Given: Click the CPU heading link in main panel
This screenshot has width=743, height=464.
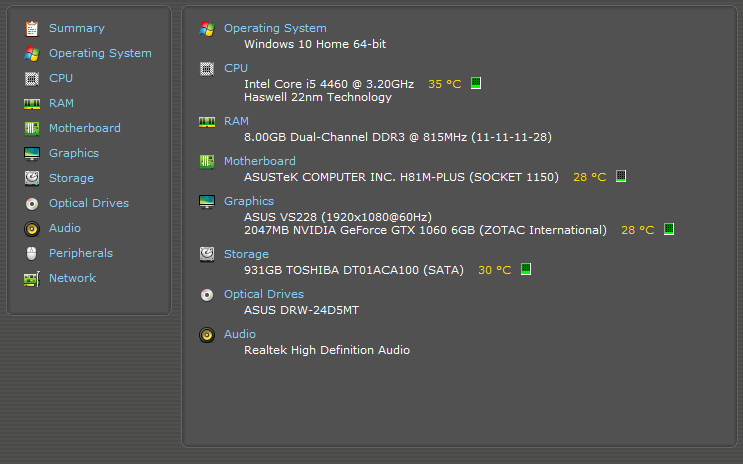Looking at the screenshot, I should point(236,68).
